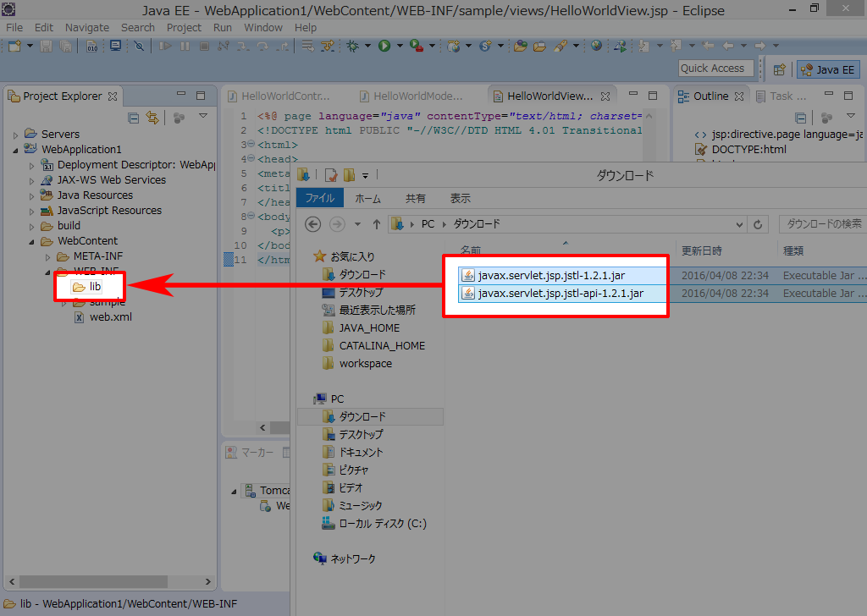The image size is (867, 616).
Task: Click the Up arrow in Explorer window
Action: coord(377,224)
